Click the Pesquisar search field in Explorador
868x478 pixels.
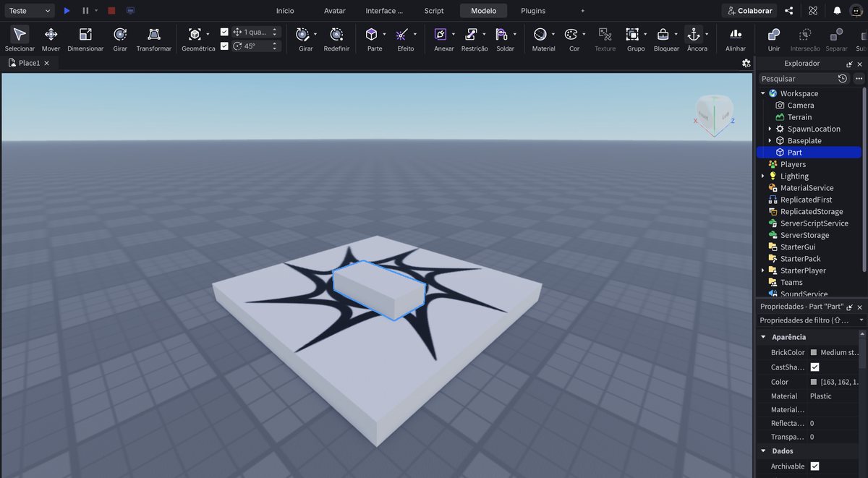[x=798, y=78]
